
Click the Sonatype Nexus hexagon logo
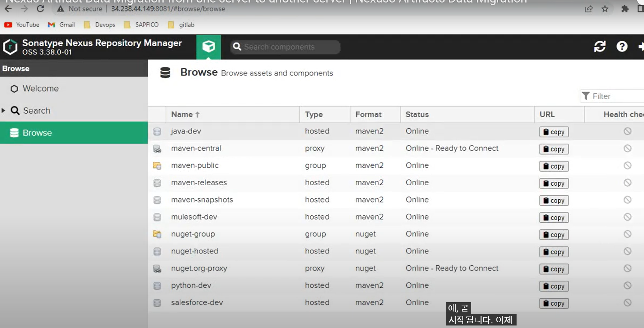coord(10,47)
